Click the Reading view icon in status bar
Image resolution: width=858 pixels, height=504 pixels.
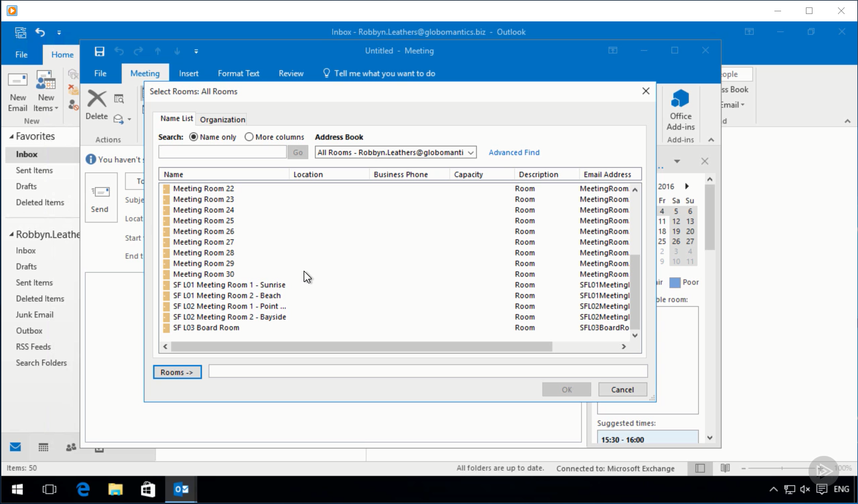[725, 469]
